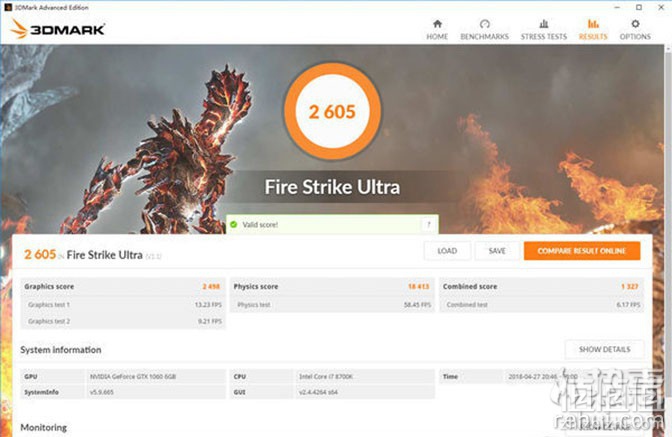Image resolution: width=672 pixels, height=437 pixels.
Task: Maximize the 3DMark window
Action: [x=639, y=7]
